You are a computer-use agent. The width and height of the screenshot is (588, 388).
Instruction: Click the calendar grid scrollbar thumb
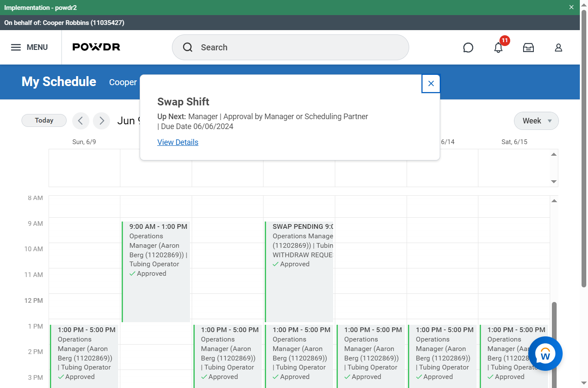click(554, 344)
